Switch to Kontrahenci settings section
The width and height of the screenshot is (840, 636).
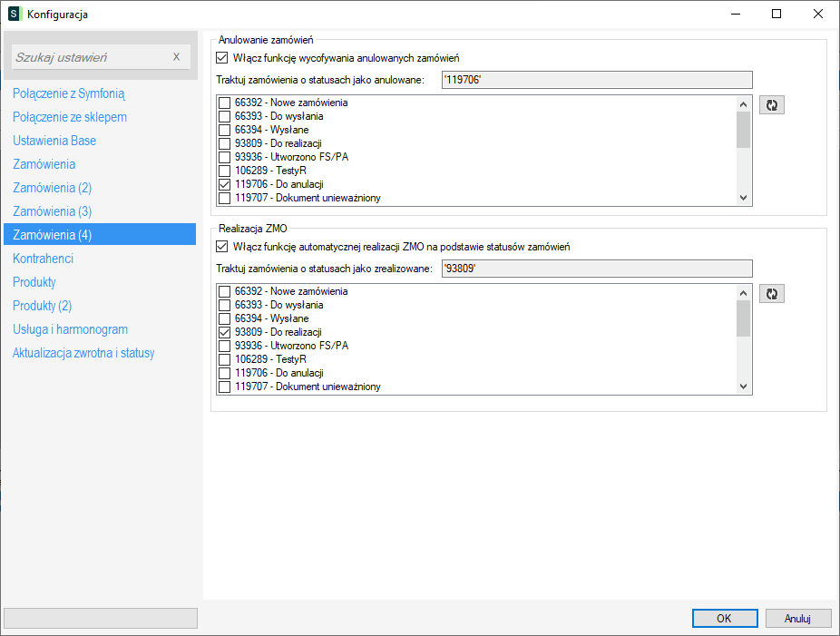point(44,259)
